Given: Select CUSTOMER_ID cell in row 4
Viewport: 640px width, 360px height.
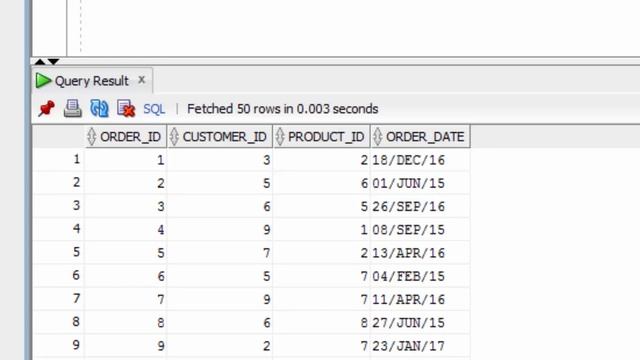Looking at the screenshot, I should tap(220, 230).
